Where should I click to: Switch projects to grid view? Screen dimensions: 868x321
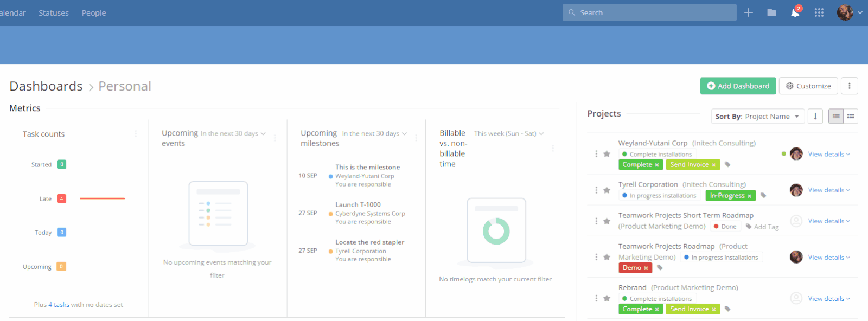[x=851, y=116]
